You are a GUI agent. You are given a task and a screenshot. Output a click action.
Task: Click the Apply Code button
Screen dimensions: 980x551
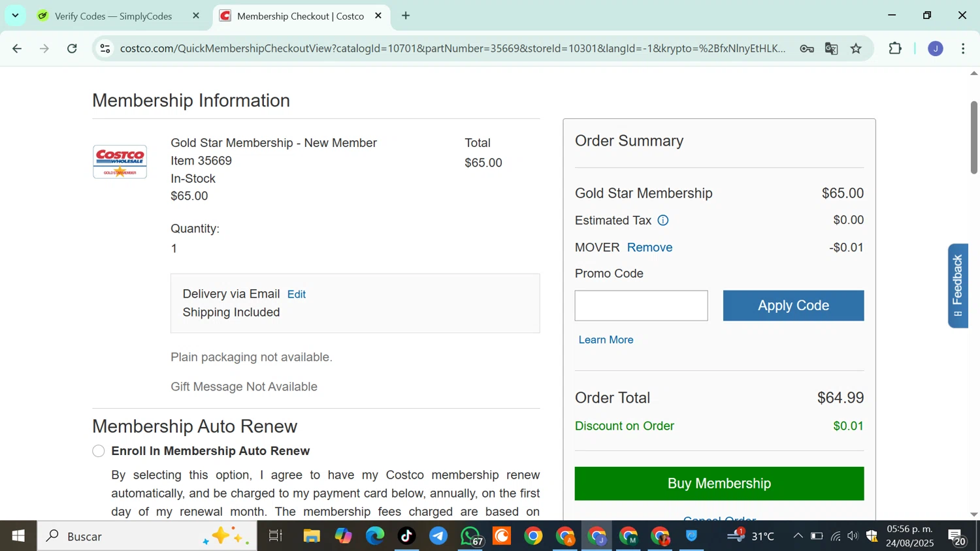793,306
